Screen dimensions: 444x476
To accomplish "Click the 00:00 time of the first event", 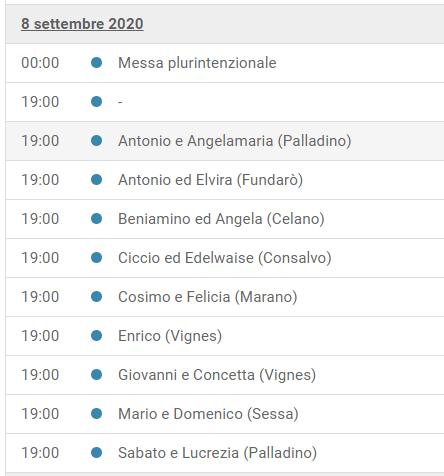I will [40, 63].
